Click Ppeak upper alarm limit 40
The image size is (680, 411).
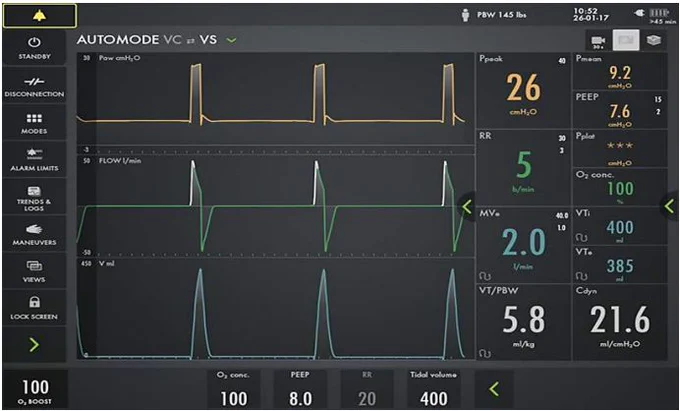pos(562,61)
